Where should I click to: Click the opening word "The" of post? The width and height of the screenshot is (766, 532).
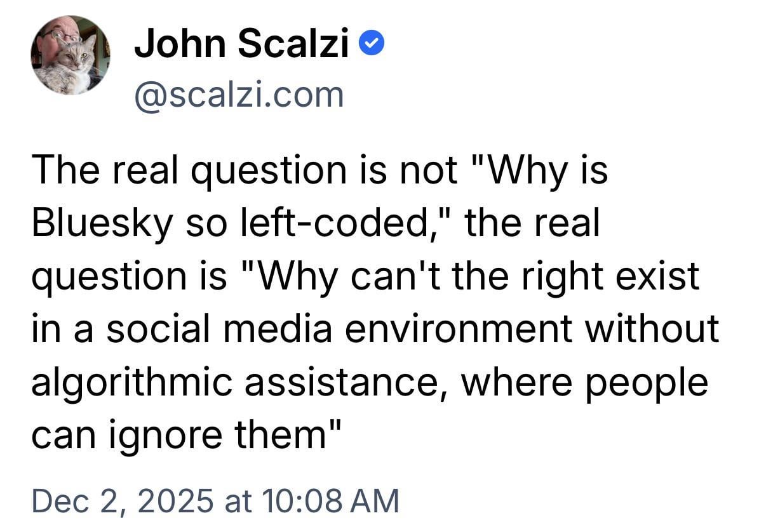pyautogui.click(x=63, y=171)
